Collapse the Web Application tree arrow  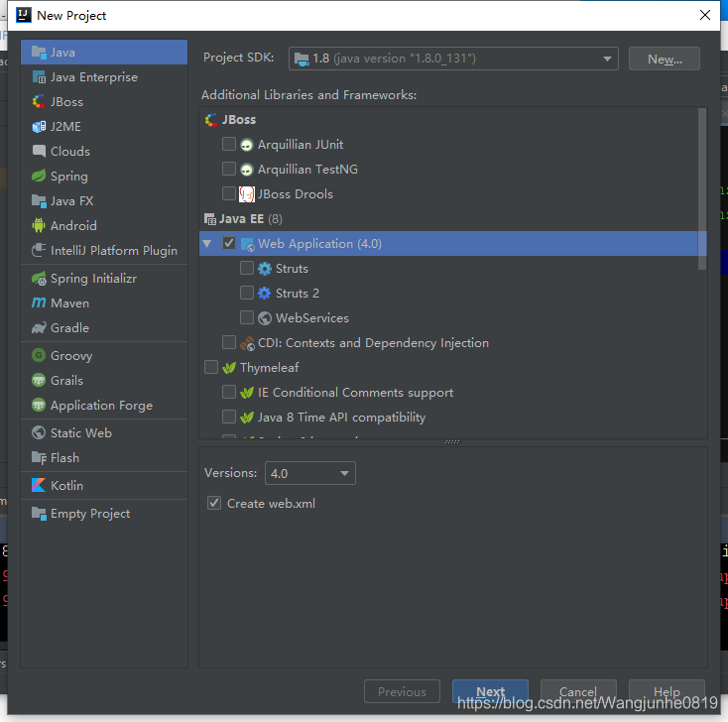click(207, 243)
